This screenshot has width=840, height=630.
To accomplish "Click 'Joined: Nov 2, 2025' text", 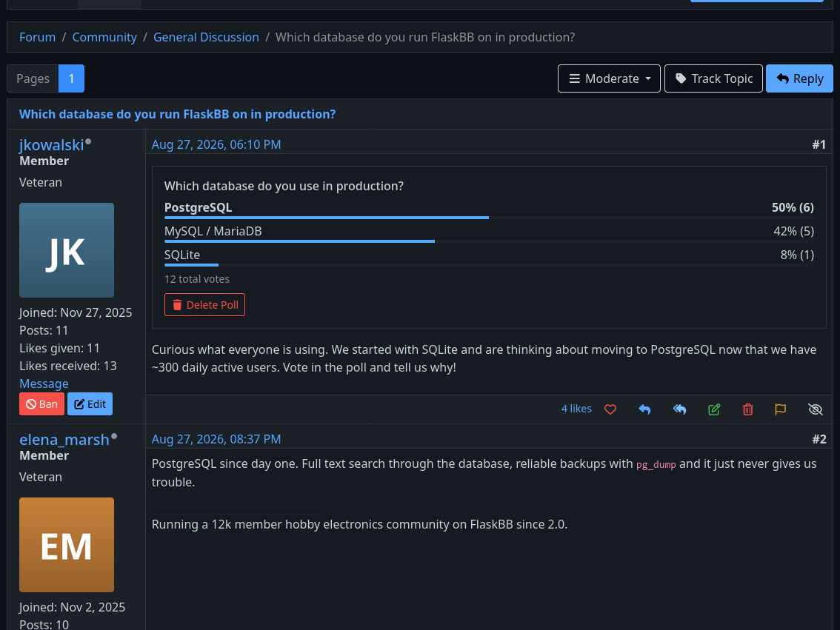I will 73,608.
